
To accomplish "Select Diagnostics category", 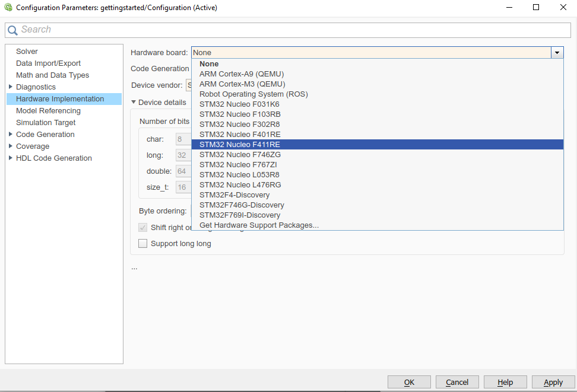I will [36, 87].
